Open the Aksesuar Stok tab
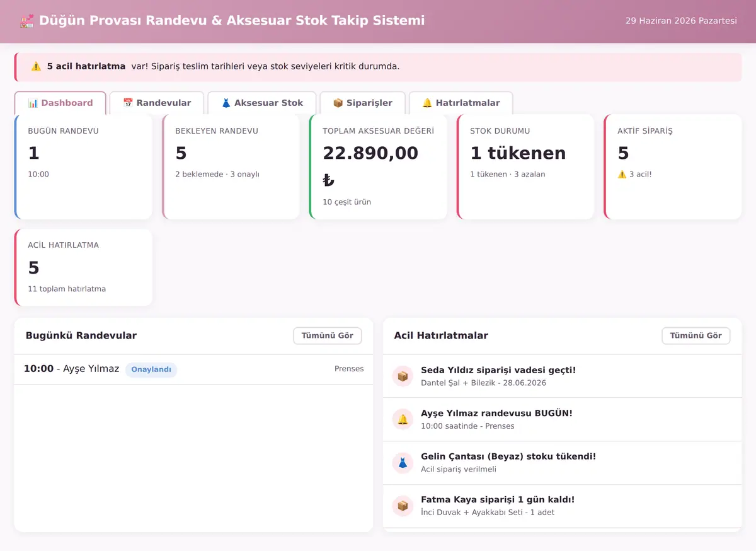 coord(262,103)
